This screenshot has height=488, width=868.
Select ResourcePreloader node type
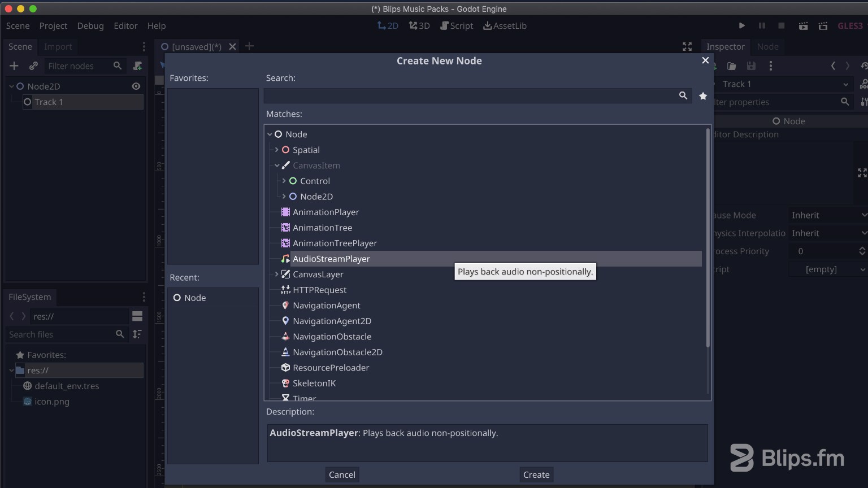pyautogui.click(x=331, y=368)
